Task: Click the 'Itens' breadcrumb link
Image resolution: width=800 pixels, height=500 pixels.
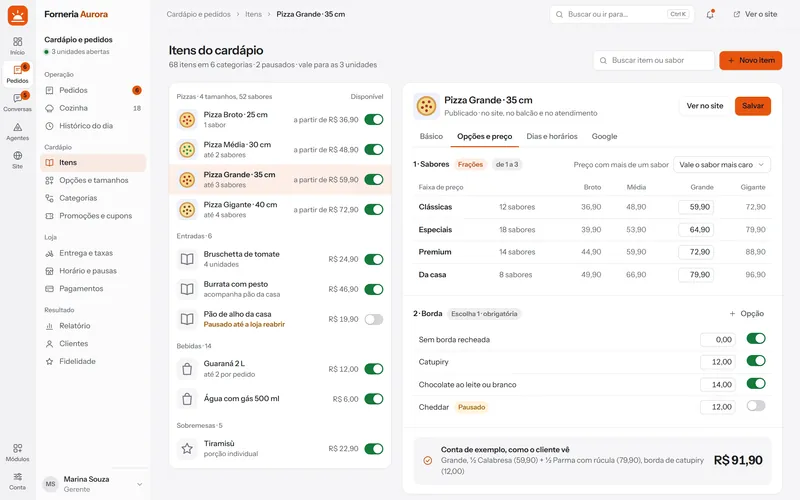Action: click(x=253, y=14)
